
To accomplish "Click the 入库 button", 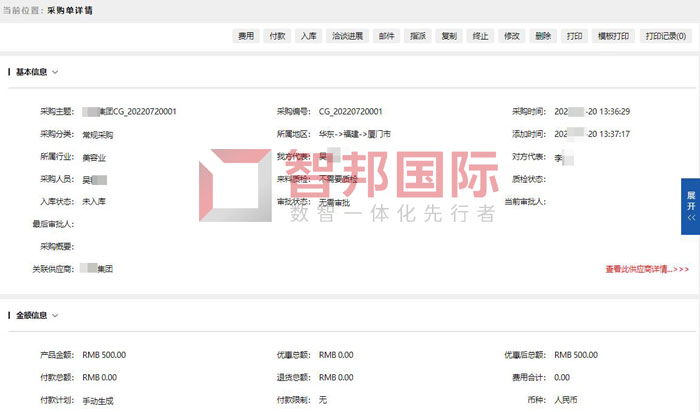I will pos(309,36).
